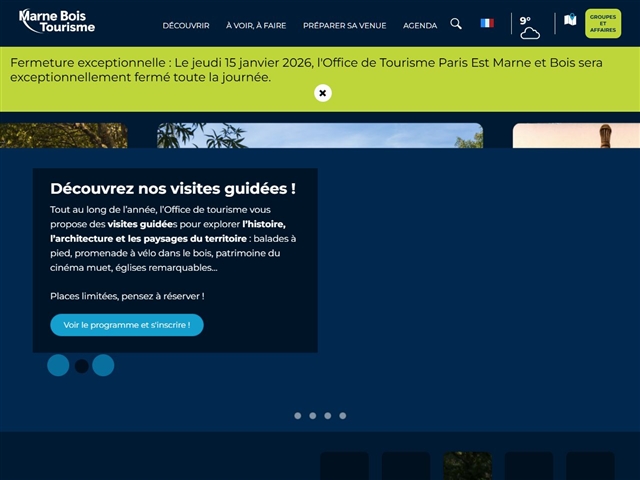Click the right blue circle slide button
Screen dimensions: 640x480
tap(103, 365)
